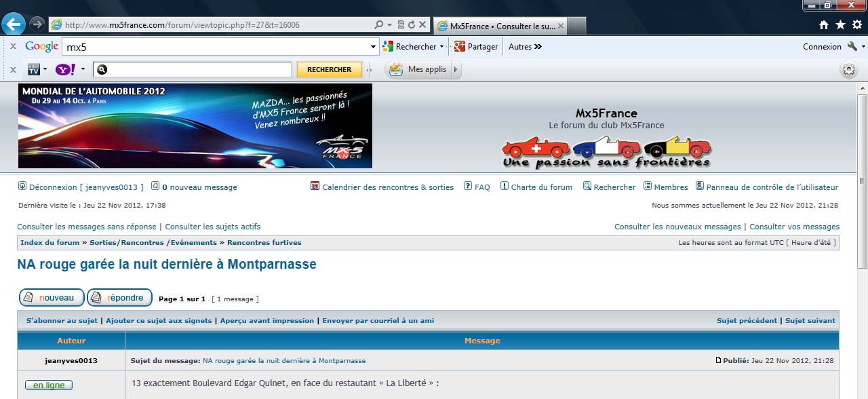Click the répondre button
Viewport: 868px width, 399px height.
[x=119, y=298]
